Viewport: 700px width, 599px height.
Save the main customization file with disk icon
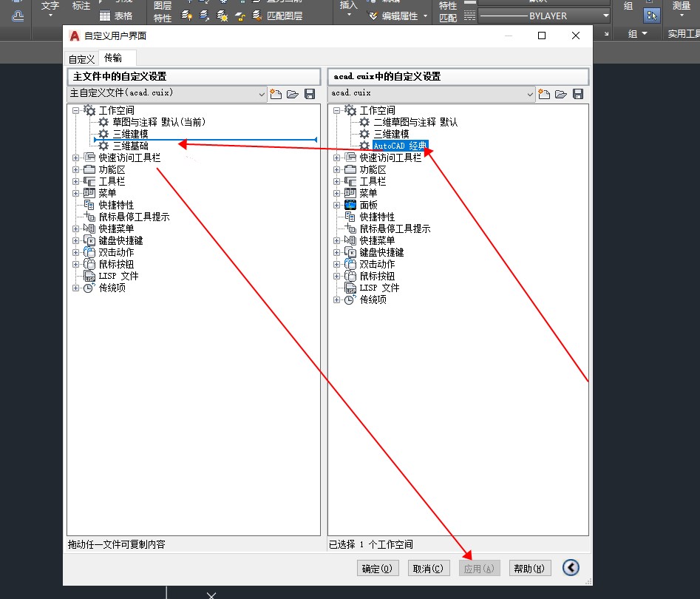tap(310, 94)
